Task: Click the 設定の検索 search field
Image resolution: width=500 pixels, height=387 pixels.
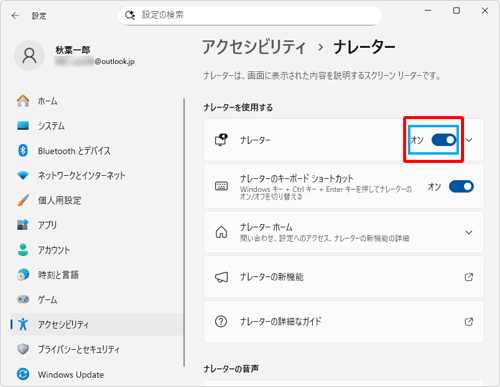Action: 250,15
